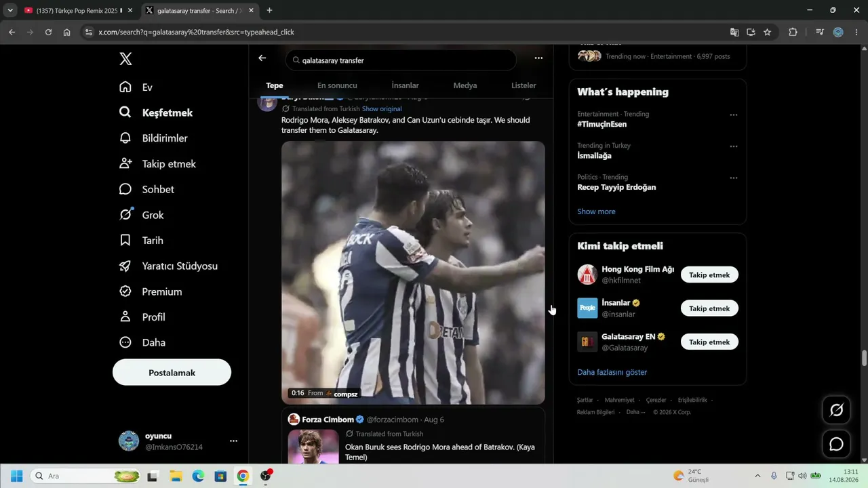Open a new browser tab
The width and height of the screenshot is (868, 488).
[x=269, y=10]
